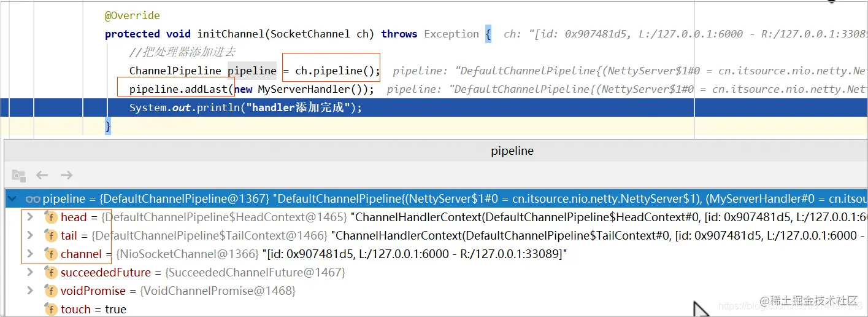This screenshot has height=317, width=868.
Task: Click the System.out.println highlighted line
Action: [x=434, y=108]
